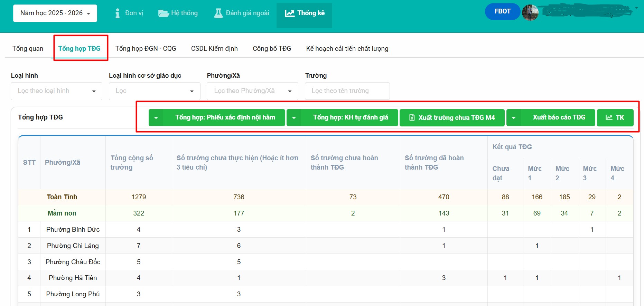Open the Loại hình cơ sở giáo dục filter
This screenshot has height=306, width=644.
(x=155, y=91)
